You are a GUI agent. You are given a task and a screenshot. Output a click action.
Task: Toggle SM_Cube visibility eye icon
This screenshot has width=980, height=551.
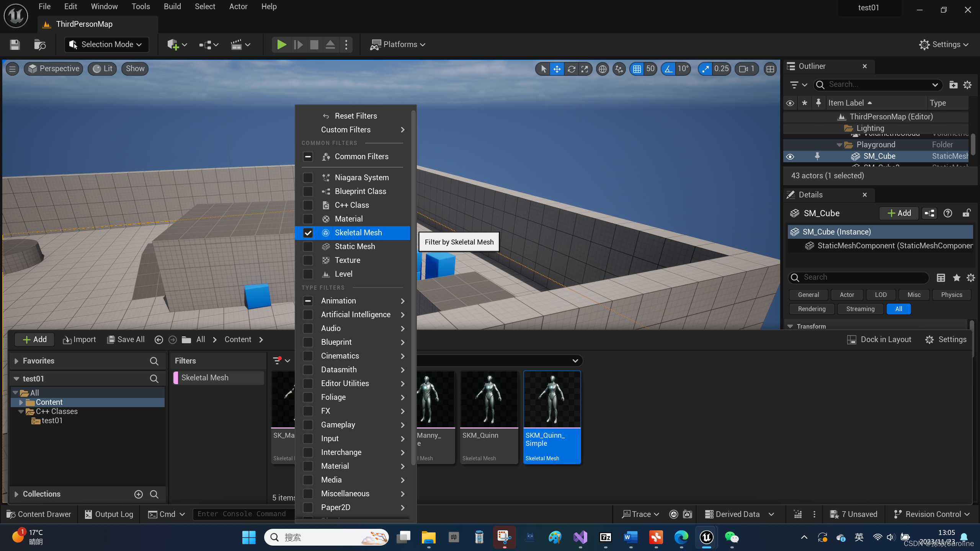790,156
